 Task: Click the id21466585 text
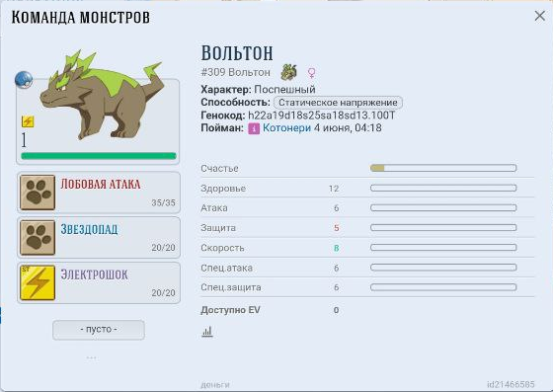tap(511, 385)
